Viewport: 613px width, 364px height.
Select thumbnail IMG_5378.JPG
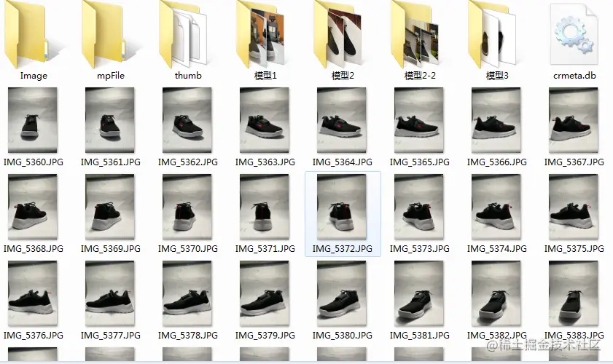click(x=187, y=293)
